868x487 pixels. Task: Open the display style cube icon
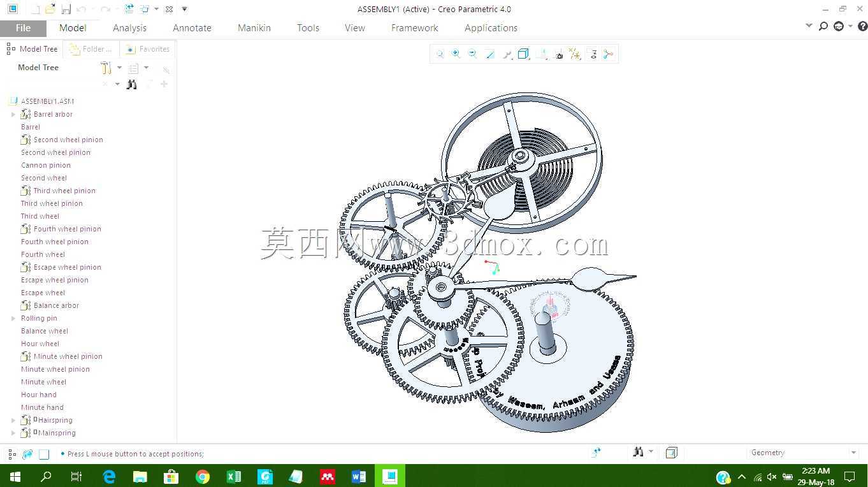[x=524, y=54]
